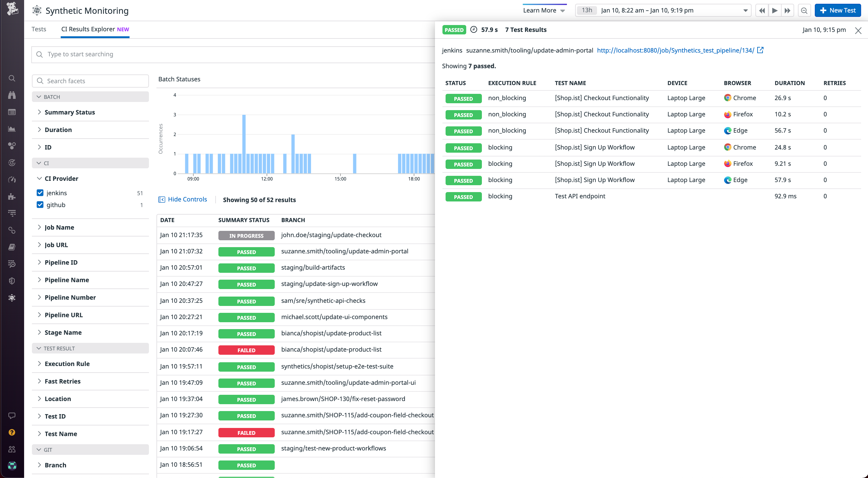Select the Security shield icon in sidebar
The image size is (868, 478).
point(12,280)
